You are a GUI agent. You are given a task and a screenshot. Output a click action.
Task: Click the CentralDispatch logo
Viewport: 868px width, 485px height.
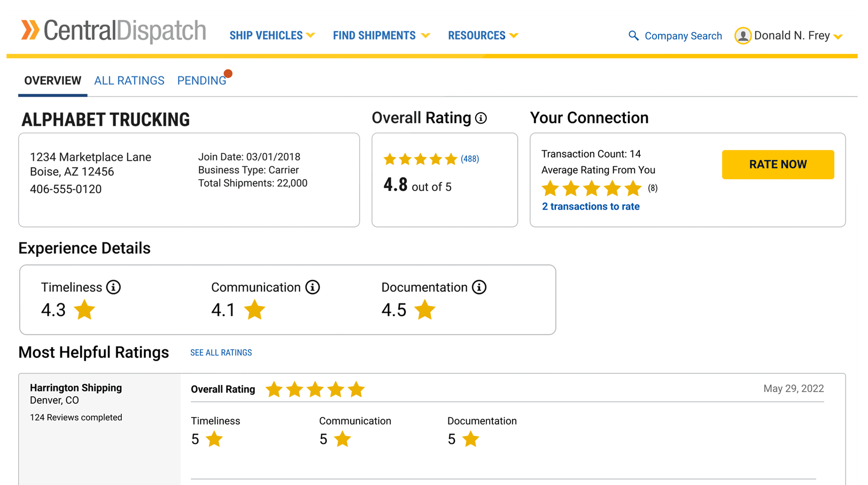[x=113, y=30]
